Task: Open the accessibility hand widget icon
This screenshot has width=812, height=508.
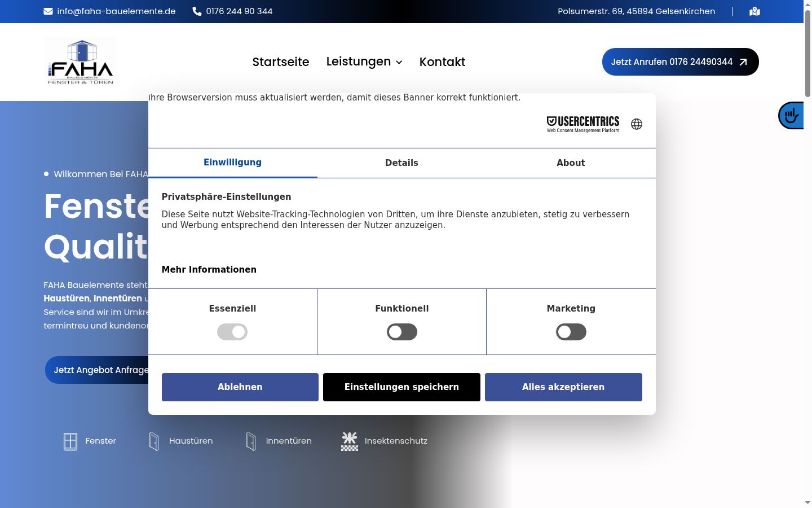Action: (791, 116)
